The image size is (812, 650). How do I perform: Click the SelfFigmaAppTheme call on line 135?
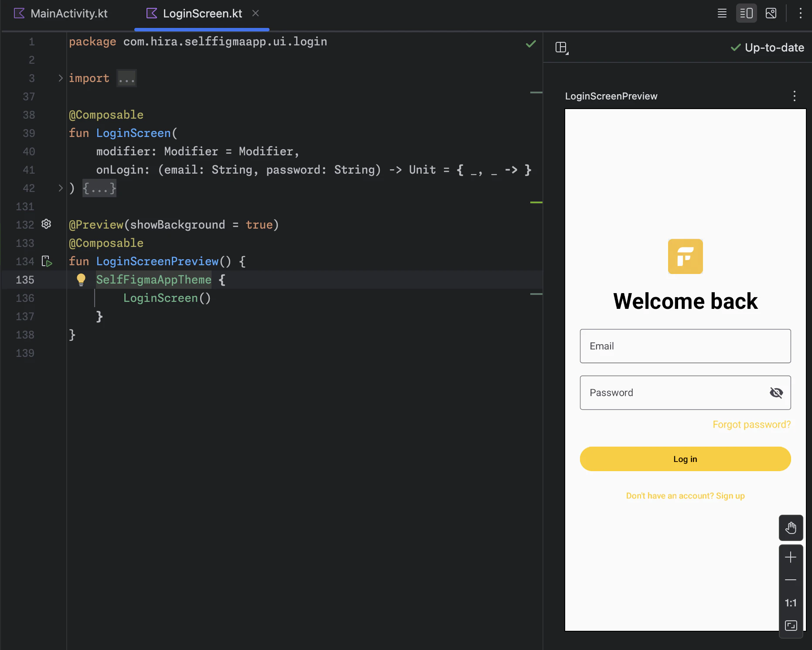point(154,280)
